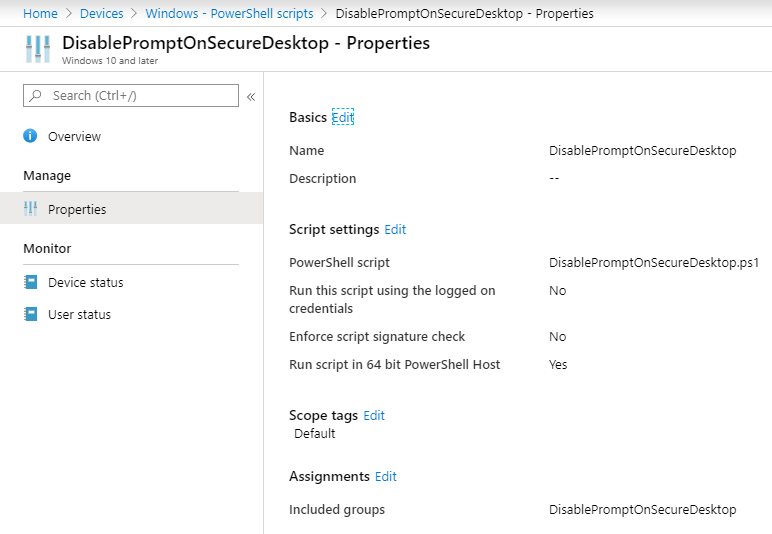Go to Devices breadcrumb
772x534 pixels.
(101, 13)
